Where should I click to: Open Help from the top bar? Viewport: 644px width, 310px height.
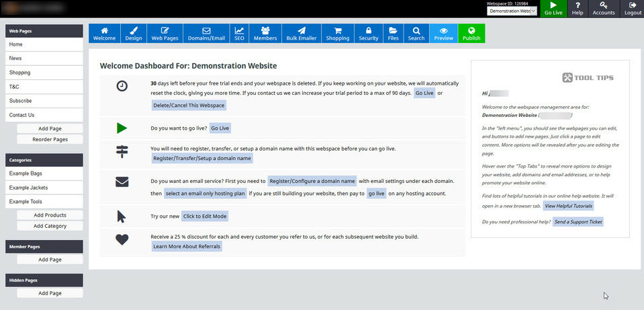578,8
